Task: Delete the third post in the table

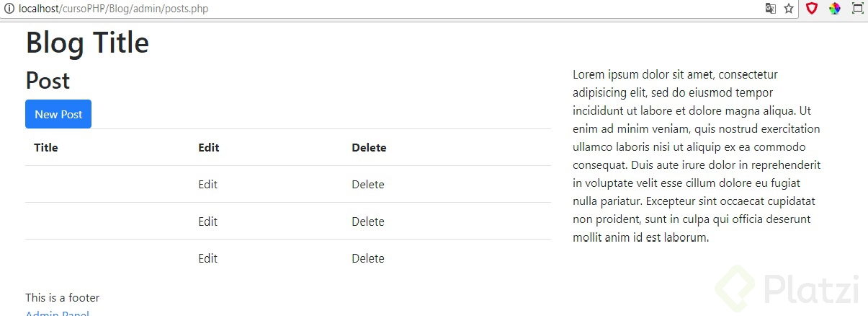Action: [367, 258]
